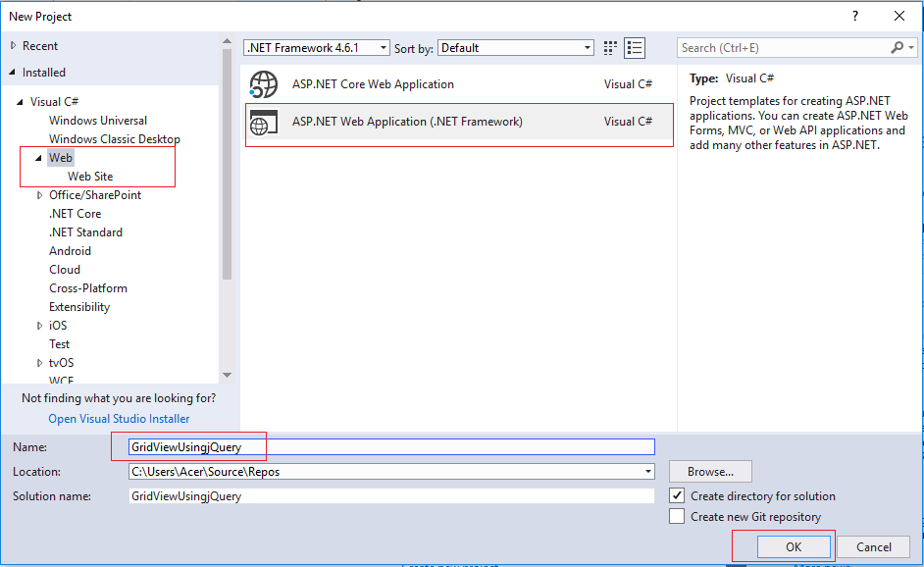
Task: Open the Location dropdown arrow
Action: (x=646, y=471)
